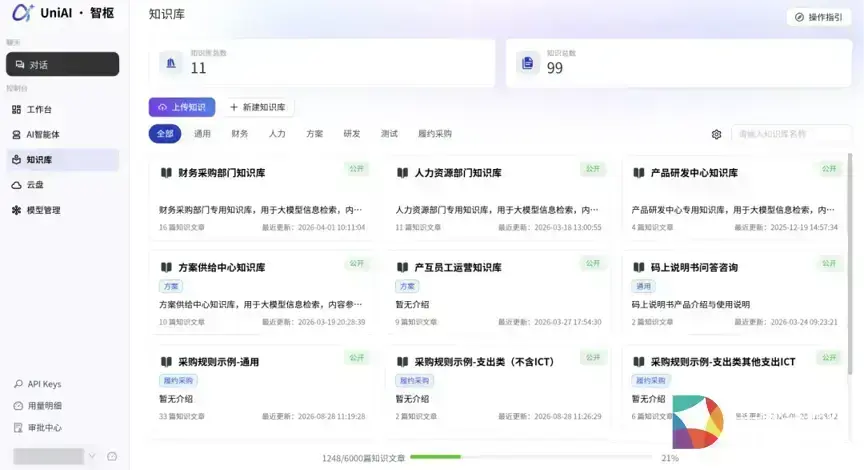Open the 产品研发中心知识库 card title
This screenshot has width=864, height=470.
(x=694, y=173)
